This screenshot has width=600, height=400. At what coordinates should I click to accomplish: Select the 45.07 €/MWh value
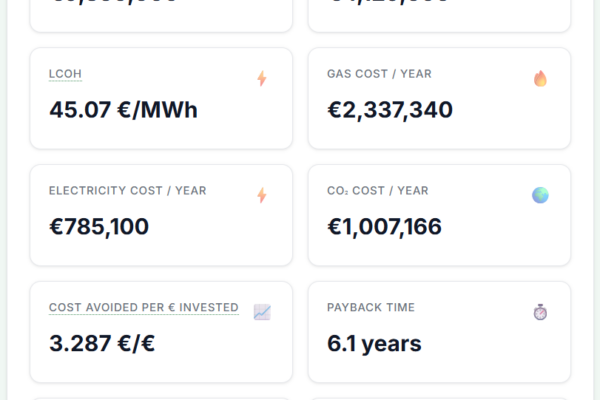(123, 109)
